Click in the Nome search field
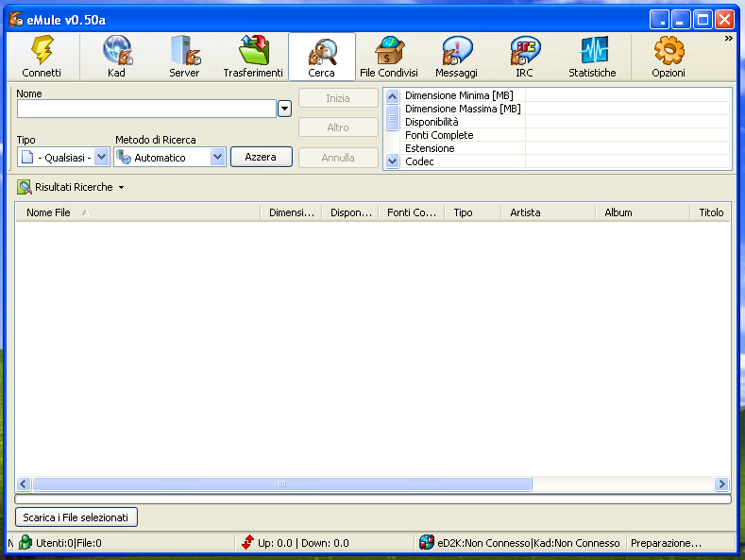Image resolution: width=745 pixels, height=560 pixels. 146,110
